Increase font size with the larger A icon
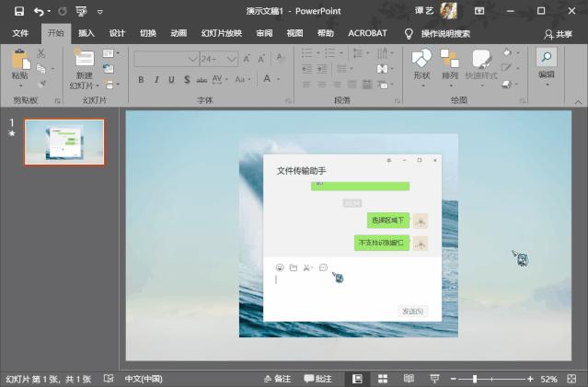Viewport: 588px width, 387px height. 247,59
